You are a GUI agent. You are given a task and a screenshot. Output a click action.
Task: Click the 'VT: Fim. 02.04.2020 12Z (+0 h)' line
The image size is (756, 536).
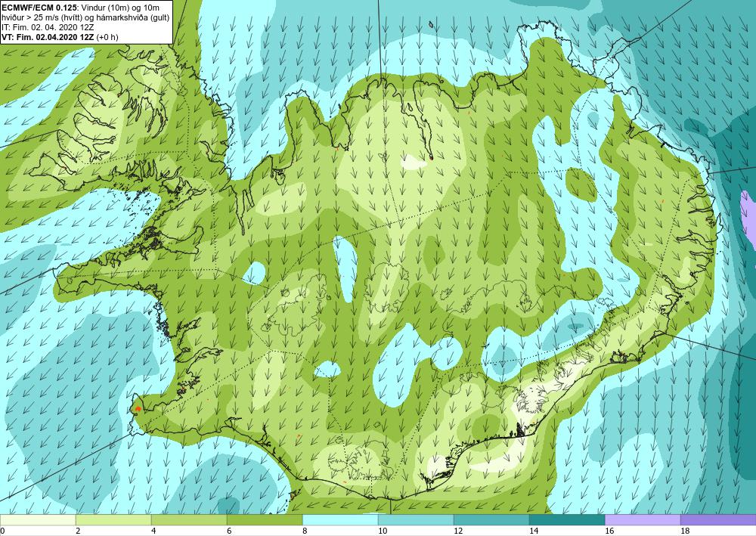click(60, 37)
